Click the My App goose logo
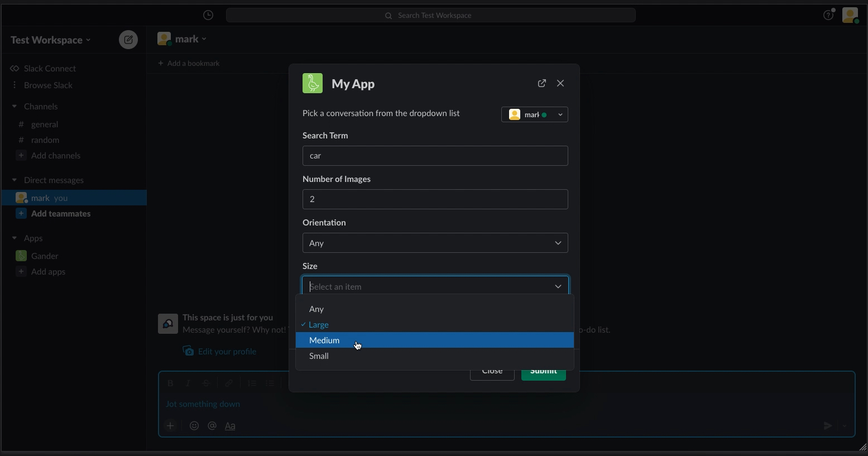Image resolution: width=868 pixels, height=456 pixels. (313, 84)
